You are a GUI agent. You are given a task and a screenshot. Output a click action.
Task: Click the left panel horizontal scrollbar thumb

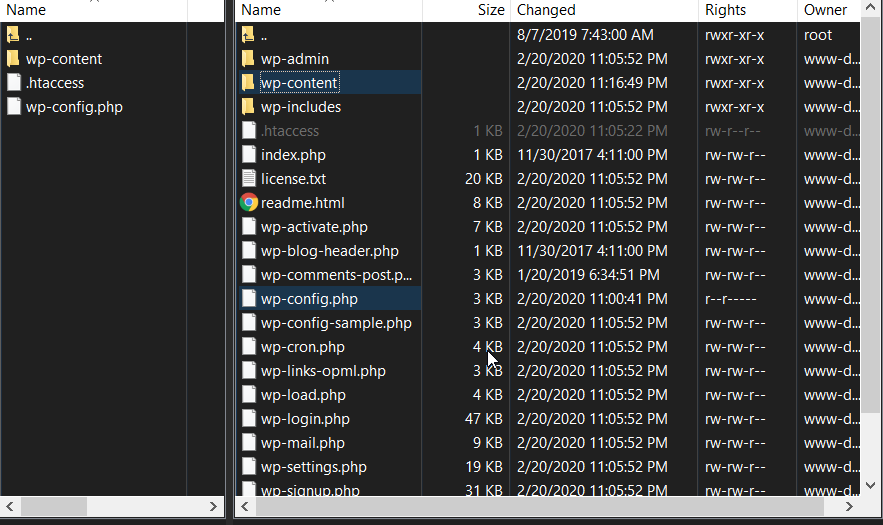(54, 506)
